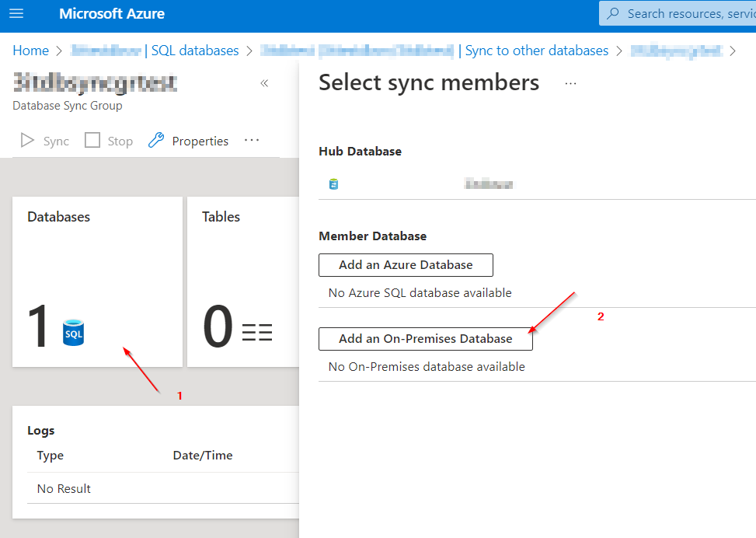756x538 pixels.
Task: Click Add an On-Premises Database button
Action: (426, 339)
